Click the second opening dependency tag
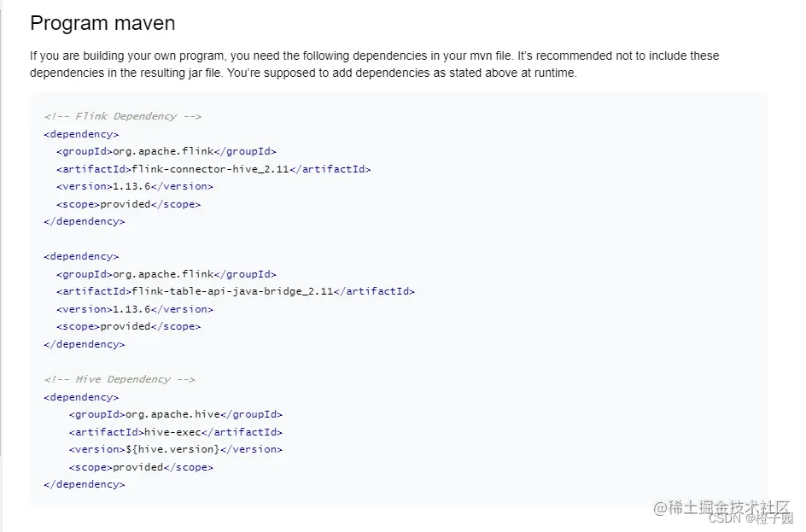Image resolution: width=806 pixels, height=532 pixels. coord(81,256)
